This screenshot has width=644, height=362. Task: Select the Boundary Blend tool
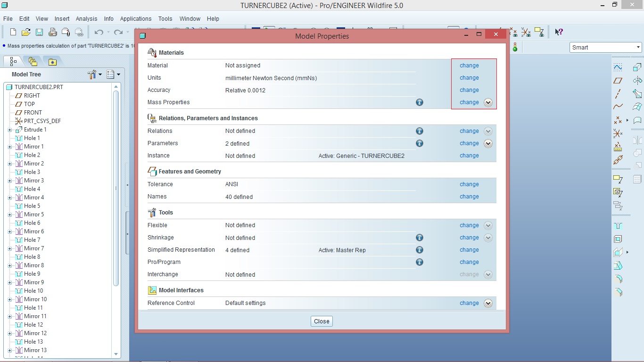point(637,107)
